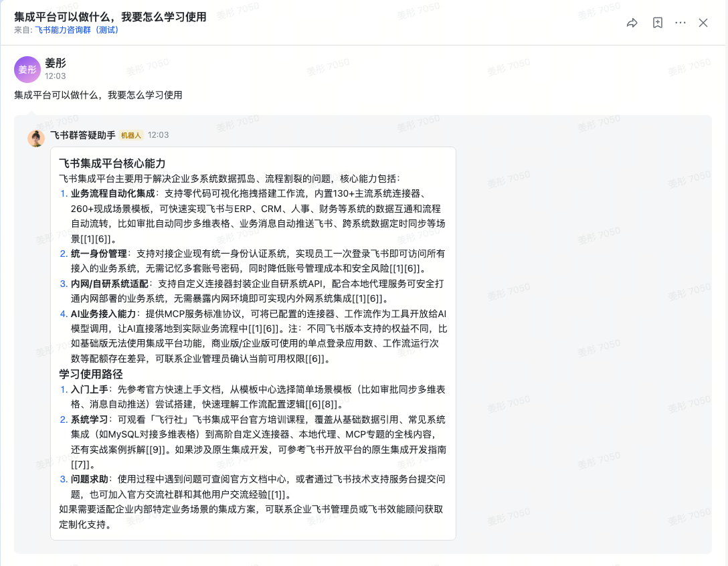Open the 飞书能力咨询群（测试） source group link
This screenshot has height=566, width=728.
[x=76, y=30]
